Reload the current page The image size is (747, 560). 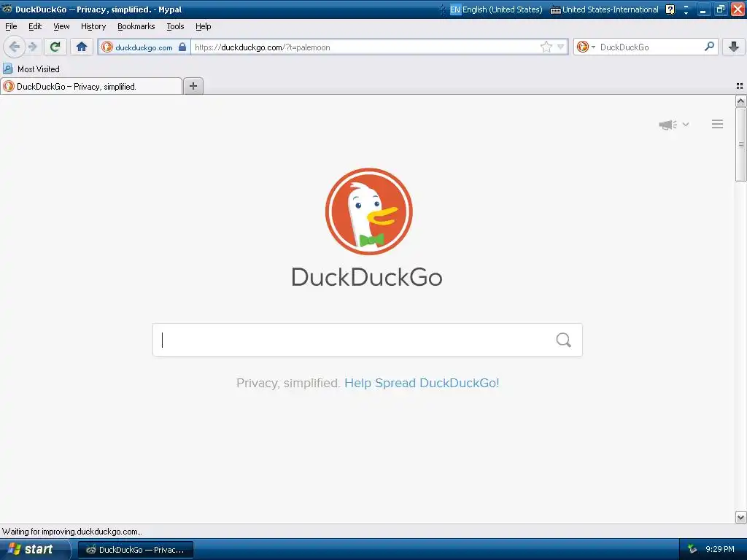tap(55, 47)
